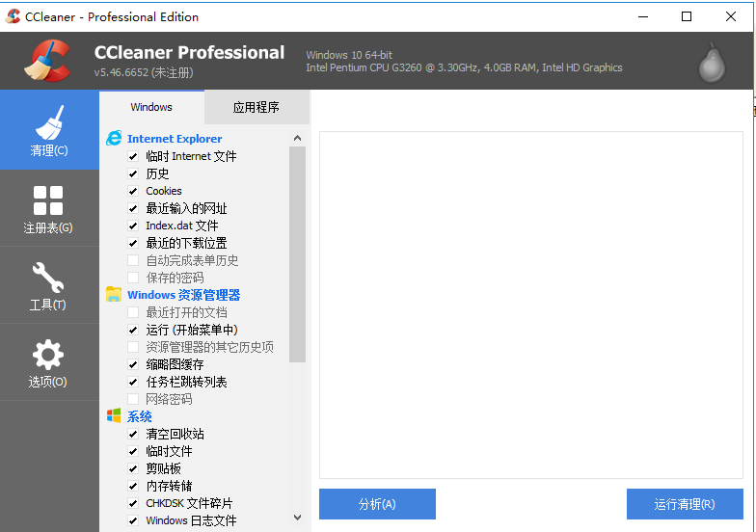Open the 工具 wrench tools icon
This screenshot has width=756, height=532.
coord(48,278)
